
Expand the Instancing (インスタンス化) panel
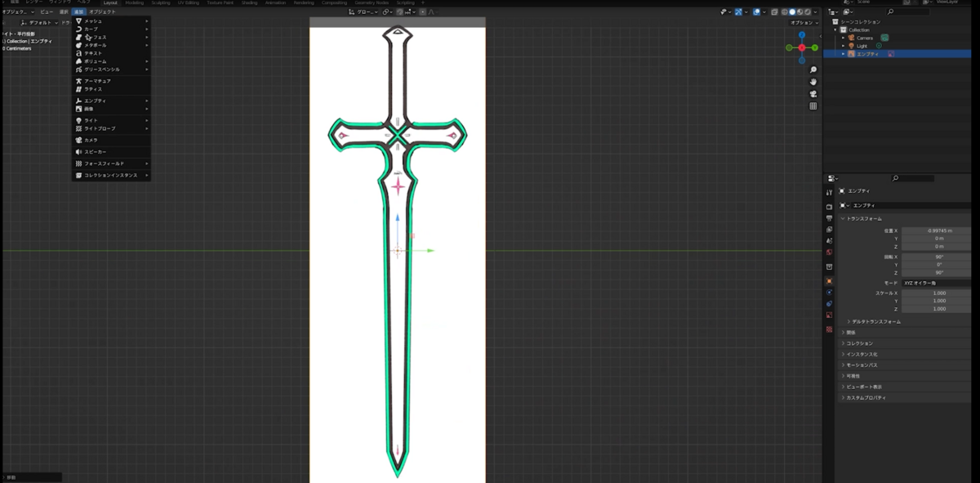[x=843, y=354]
